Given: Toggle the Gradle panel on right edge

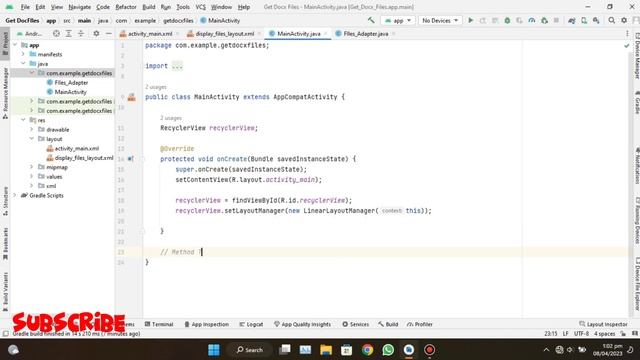Looking at the screenshot, I should (x=636, y=103).
